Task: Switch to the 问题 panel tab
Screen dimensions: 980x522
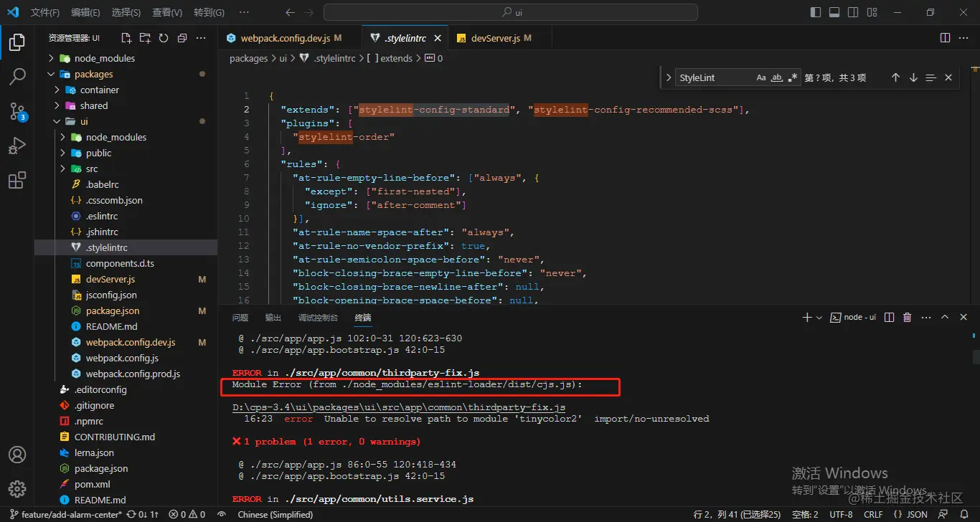Action: coord(240,317)
